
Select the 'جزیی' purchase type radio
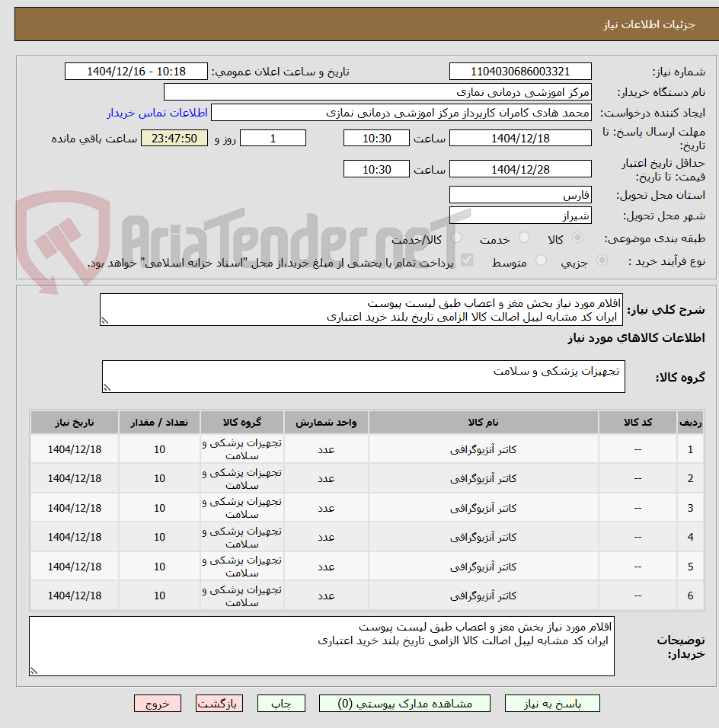coord(602,260)
